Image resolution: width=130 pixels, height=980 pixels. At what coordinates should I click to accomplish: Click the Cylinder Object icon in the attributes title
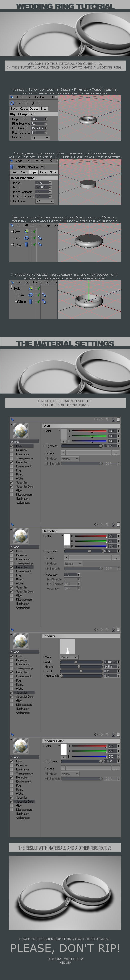[12, 167]
